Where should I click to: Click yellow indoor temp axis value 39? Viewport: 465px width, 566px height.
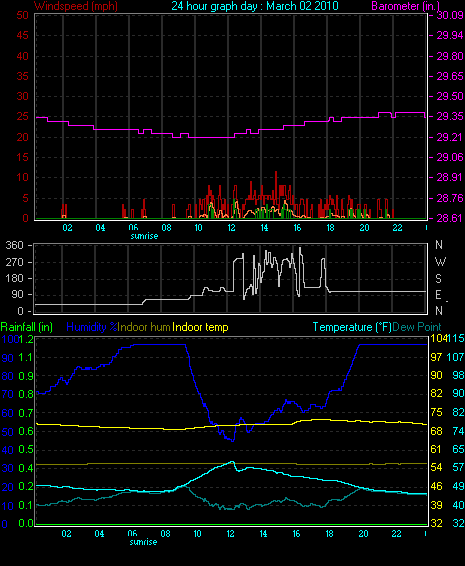tap(436, 505)
